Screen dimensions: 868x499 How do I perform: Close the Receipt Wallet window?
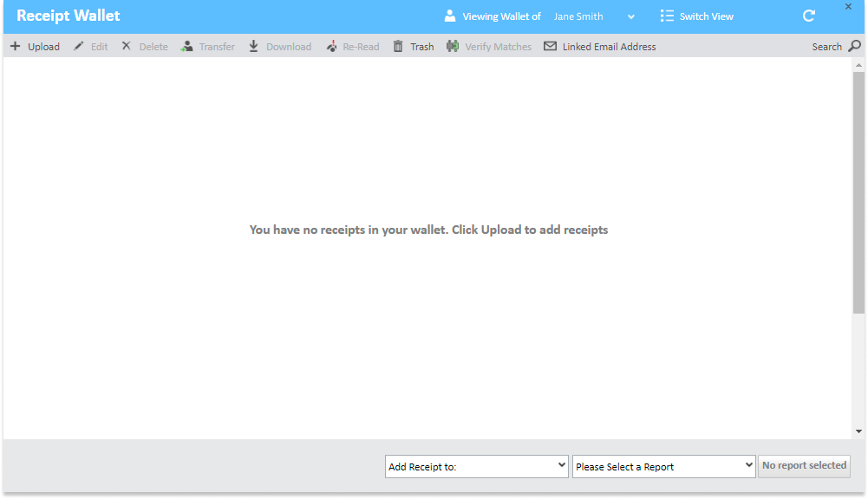(x=848, y=7)
